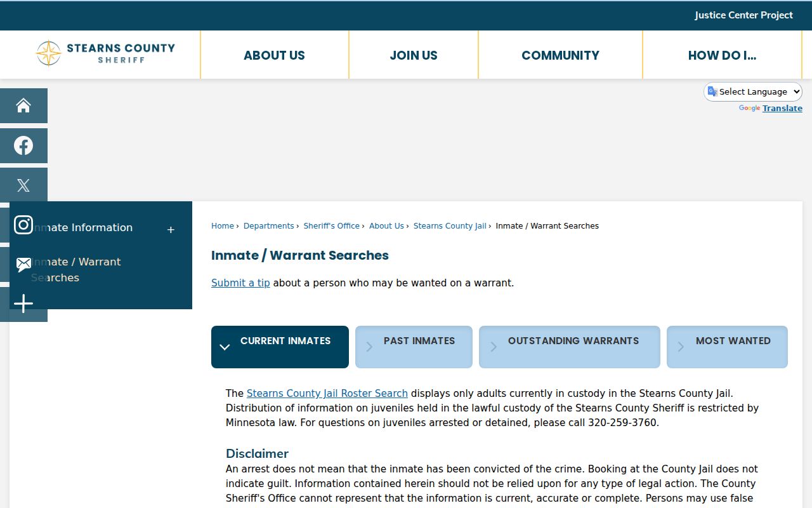Open the Join Us menu
This screenshot has height=508, width=812.
tap(414, 55)
